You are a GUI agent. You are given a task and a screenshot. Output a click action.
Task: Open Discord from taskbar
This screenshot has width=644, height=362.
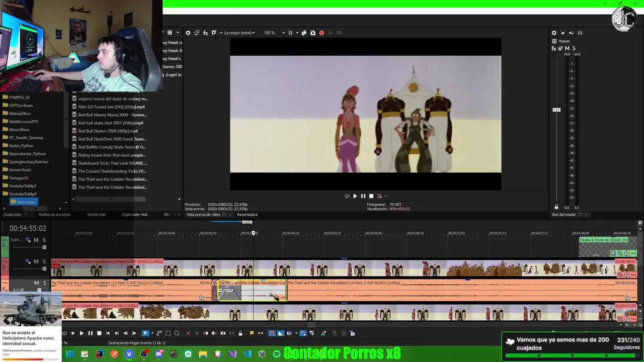(x=158, y=354)
